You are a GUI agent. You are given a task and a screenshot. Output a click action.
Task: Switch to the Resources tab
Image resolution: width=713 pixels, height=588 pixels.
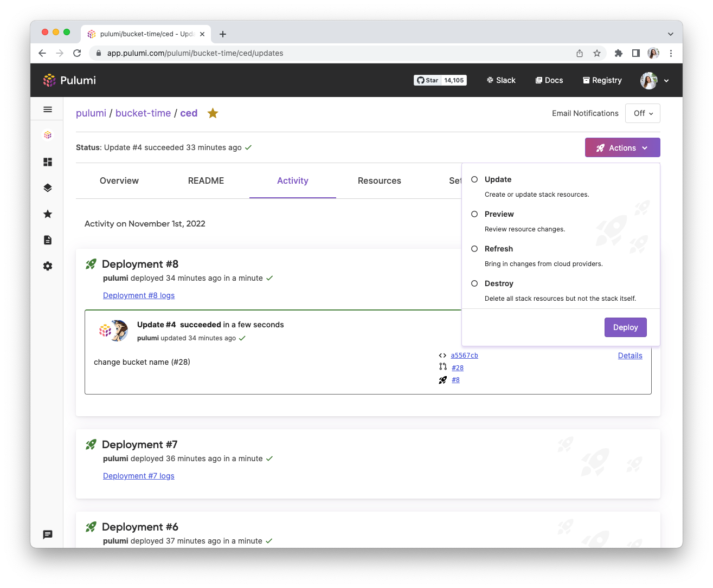point(380,181)
